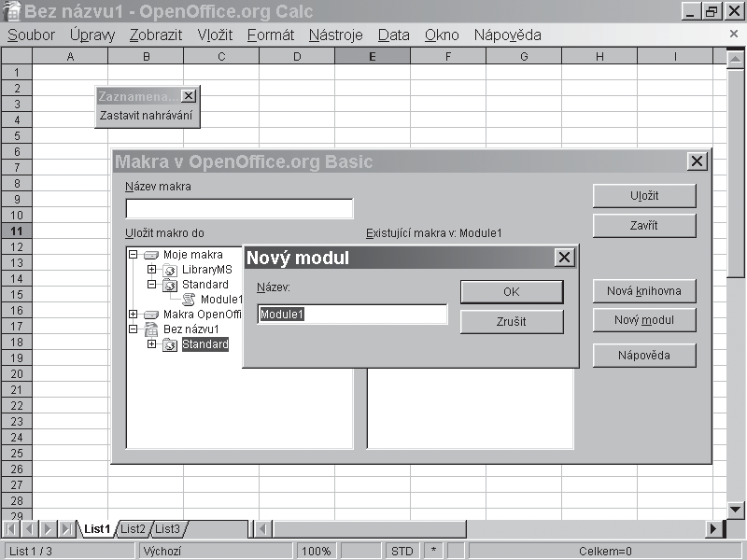Open the Okno menu

pos(442,35)
